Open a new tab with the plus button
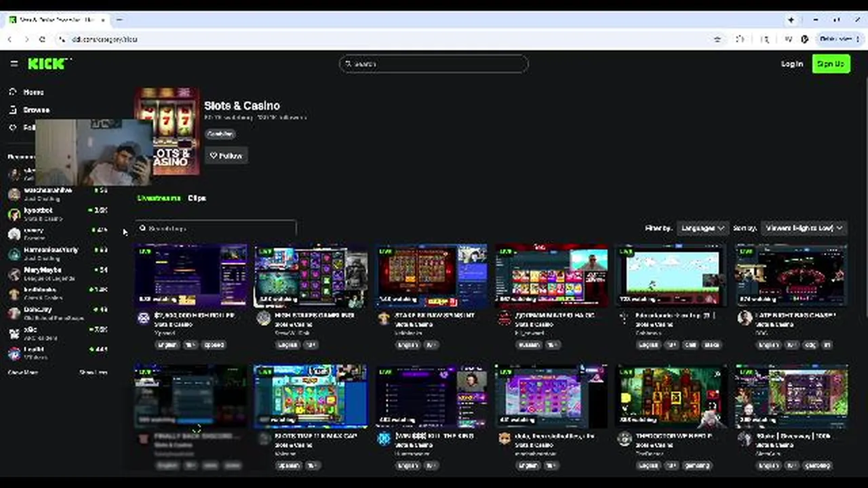 120,20
